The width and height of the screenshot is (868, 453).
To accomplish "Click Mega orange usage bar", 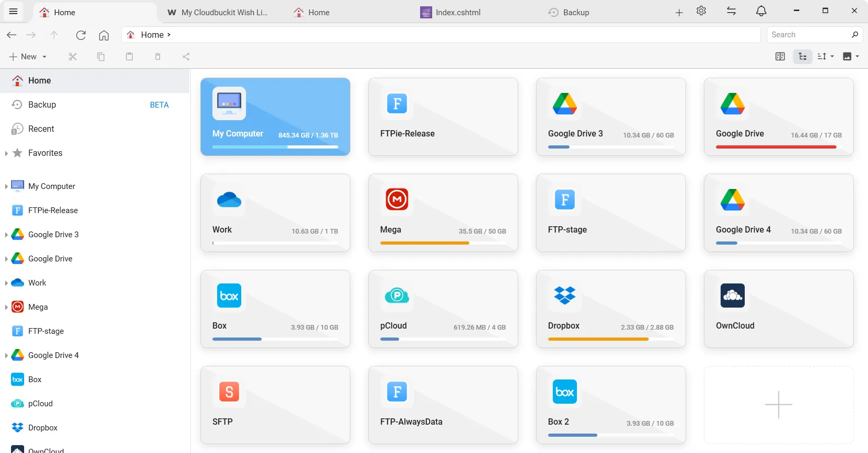I will [x=425, y=243].
